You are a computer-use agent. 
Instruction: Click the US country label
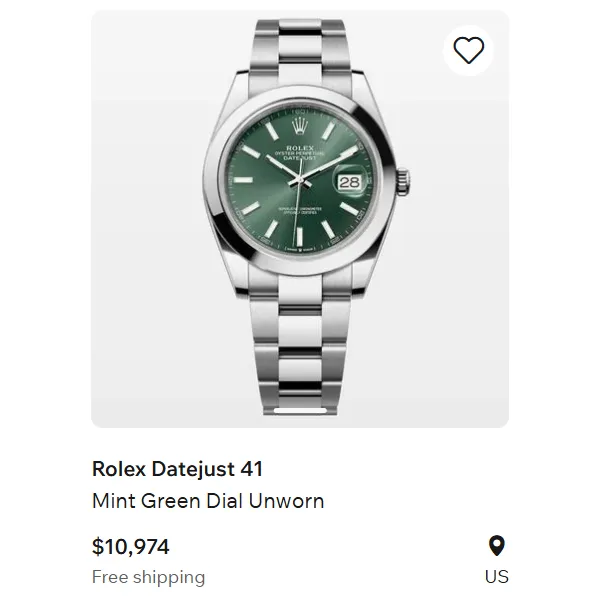[496, 576]
